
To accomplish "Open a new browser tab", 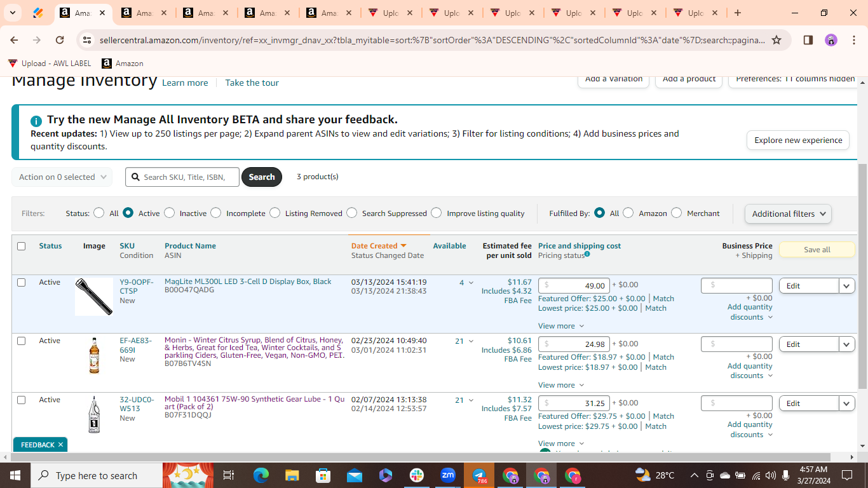I will point(737,13).
